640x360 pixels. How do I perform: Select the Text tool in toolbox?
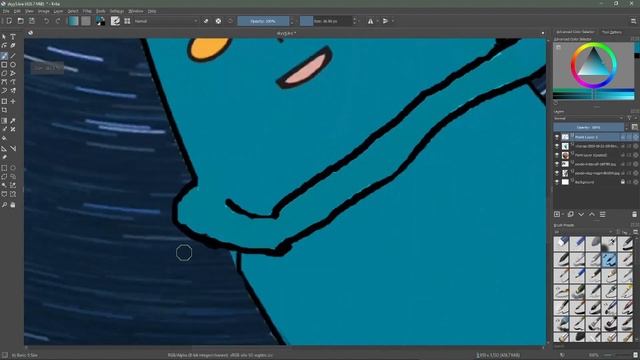[x=13, y=37]
